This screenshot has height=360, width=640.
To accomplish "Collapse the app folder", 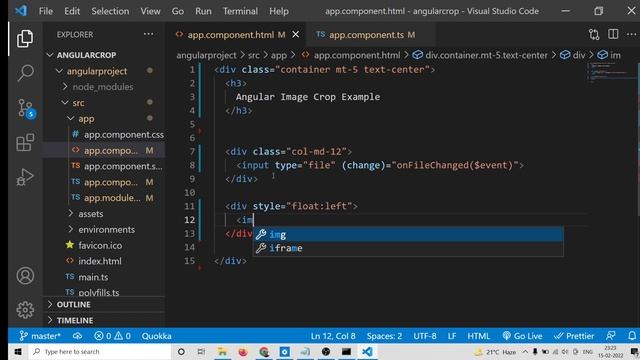I will coord(104,118).
